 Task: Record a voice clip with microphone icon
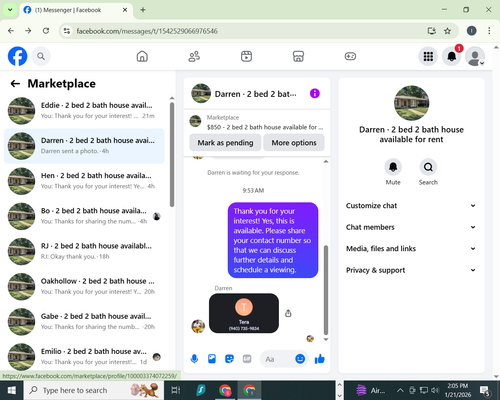[194, 359]
